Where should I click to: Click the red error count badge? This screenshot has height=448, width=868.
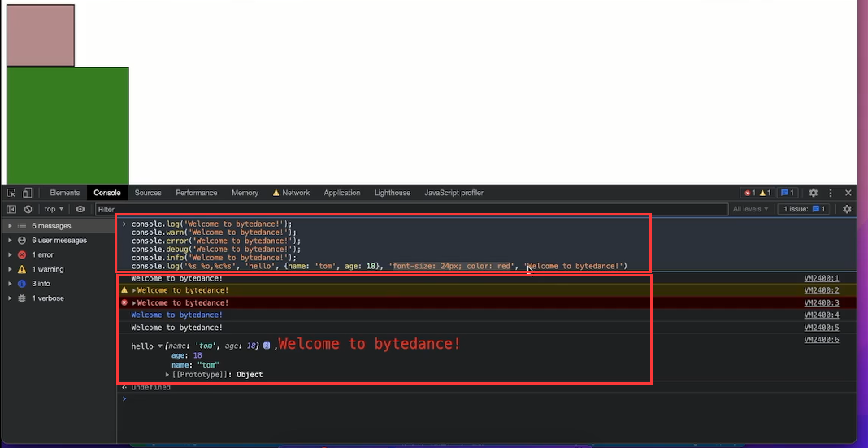coord(749,193)
